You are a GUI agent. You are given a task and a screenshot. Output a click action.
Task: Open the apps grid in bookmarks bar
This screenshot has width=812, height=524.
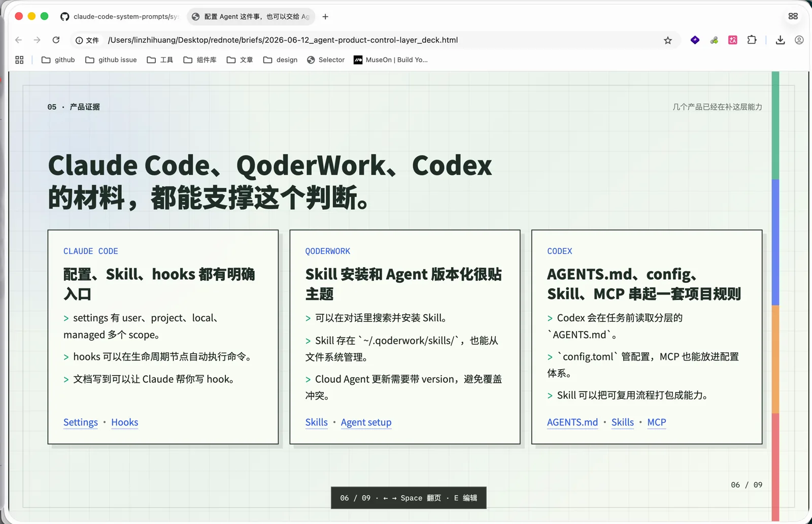(19, 60)
